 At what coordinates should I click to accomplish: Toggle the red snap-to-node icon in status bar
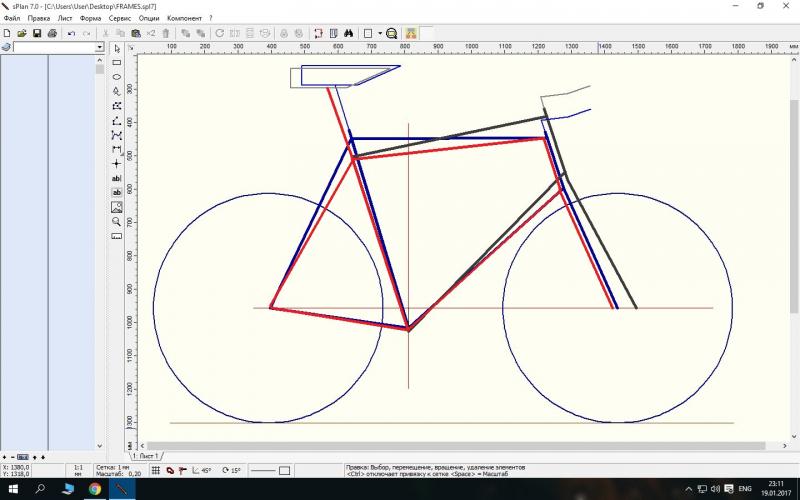pos(182,470)
